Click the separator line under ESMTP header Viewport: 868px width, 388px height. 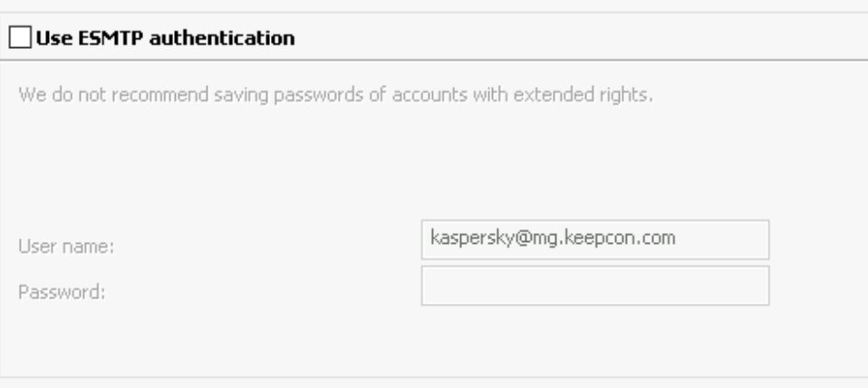pyautogui.click(x=434, y=61)
